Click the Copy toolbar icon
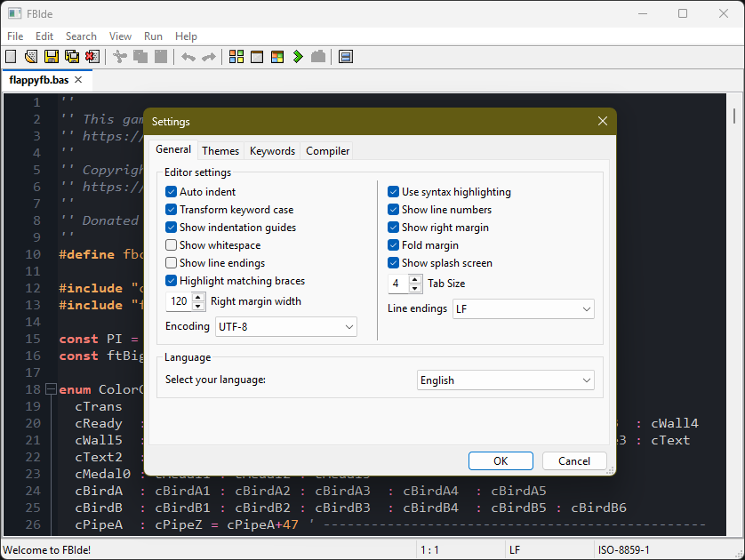 tap(140, 57)
